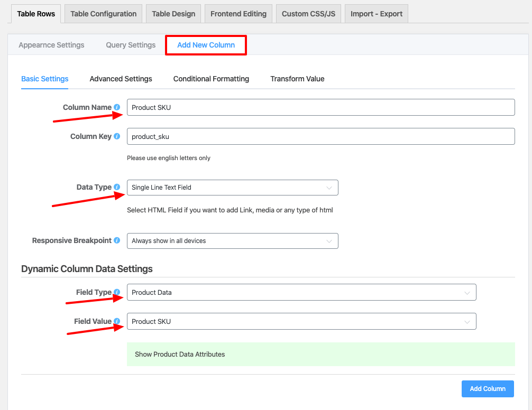Click the info icon next to Data Type
This screenshot has height=410, width=532.
pos(117,187)
